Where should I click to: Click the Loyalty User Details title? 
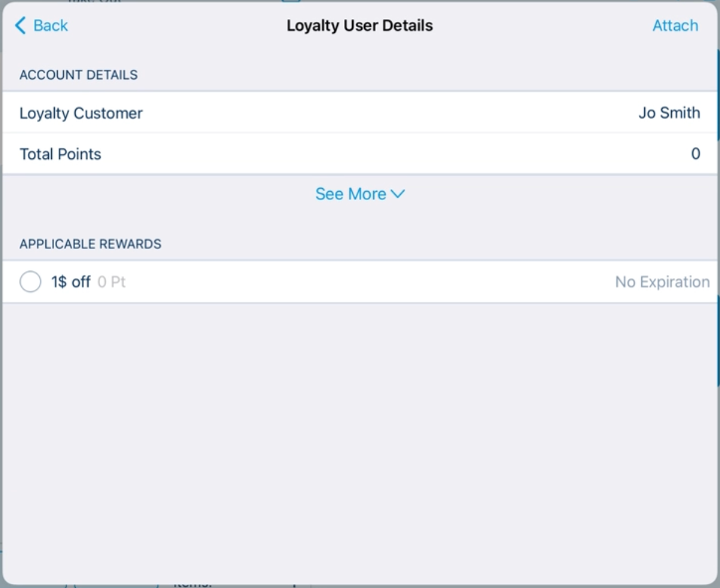(x=359, y=26)
